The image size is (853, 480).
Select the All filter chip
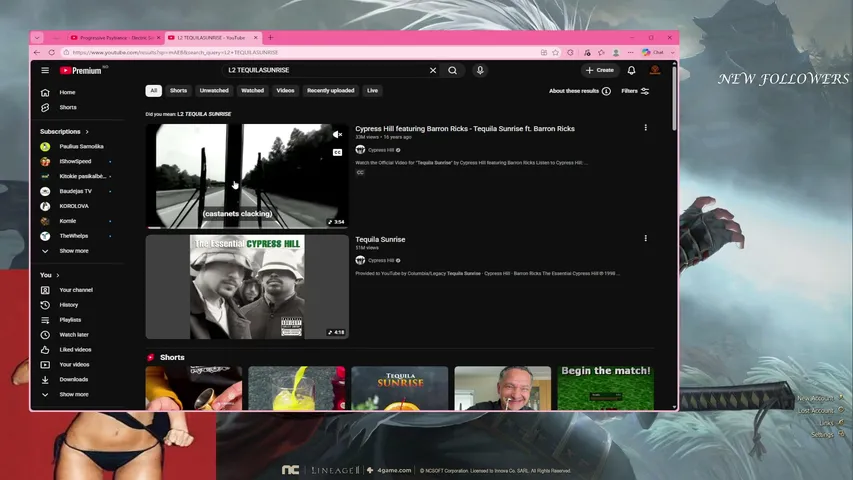click(153, 91)
